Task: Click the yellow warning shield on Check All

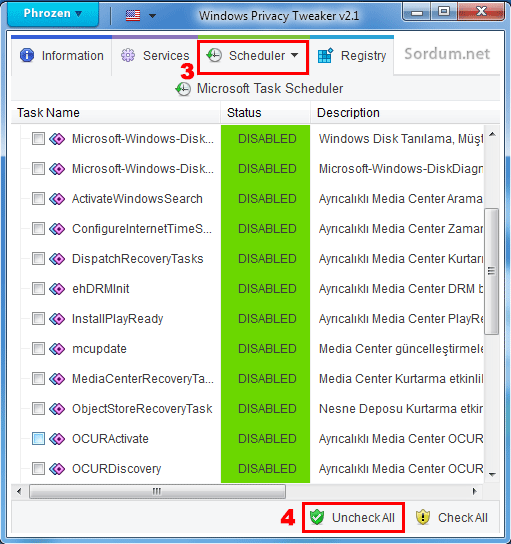Action: (x=423, y=517)
